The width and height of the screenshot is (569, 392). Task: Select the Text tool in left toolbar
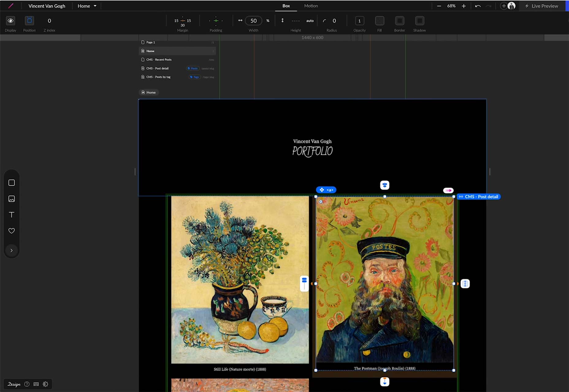tap(12, 215)
